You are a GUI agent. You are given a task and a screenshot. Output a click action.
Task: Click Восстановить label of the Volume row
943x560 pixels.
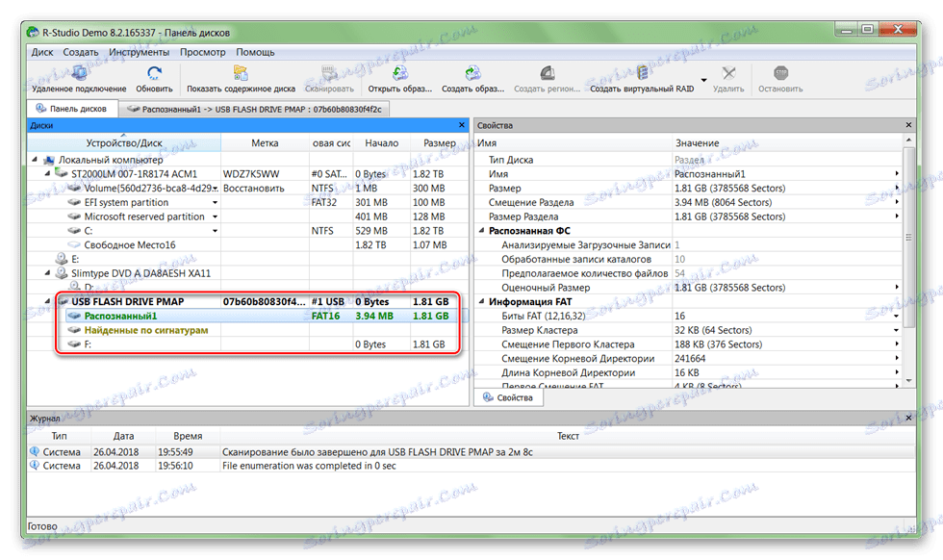[x=254, y=189]
